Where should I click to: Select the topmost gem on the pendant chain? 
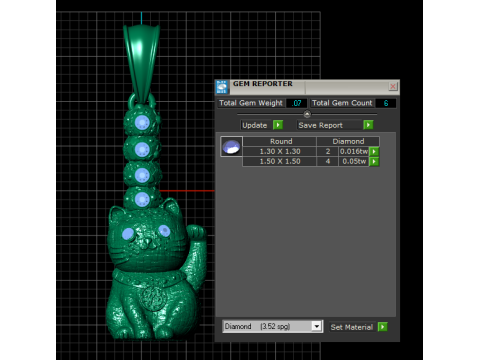142,122
